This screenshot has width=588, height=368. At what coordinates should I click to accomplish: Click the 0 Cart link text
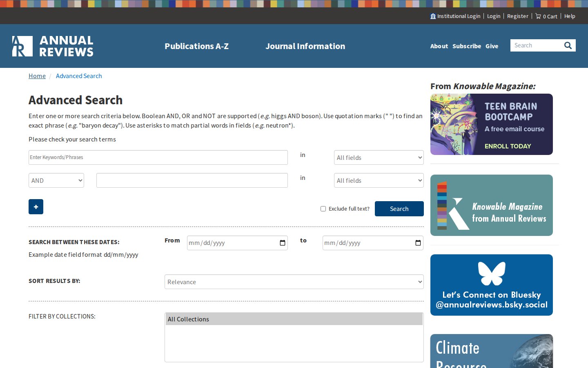click(x=550, y=16)
